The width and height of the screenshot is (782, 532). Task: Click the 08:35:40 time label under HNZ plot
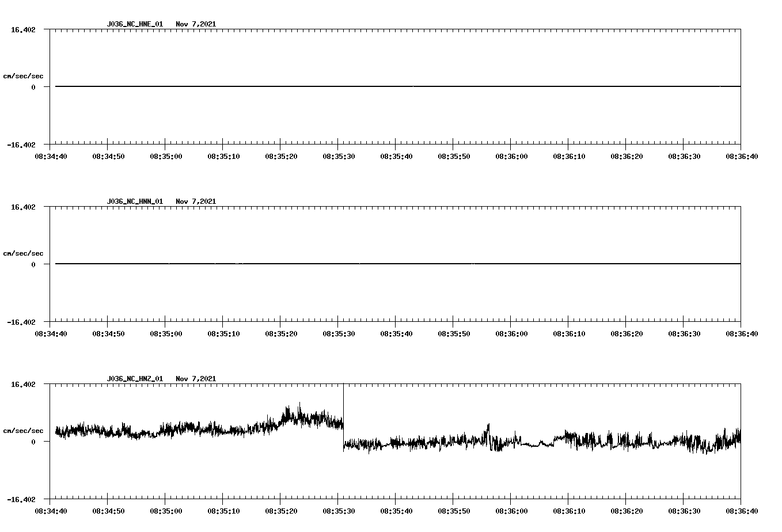pyautogui.click(x=396, y=511)
